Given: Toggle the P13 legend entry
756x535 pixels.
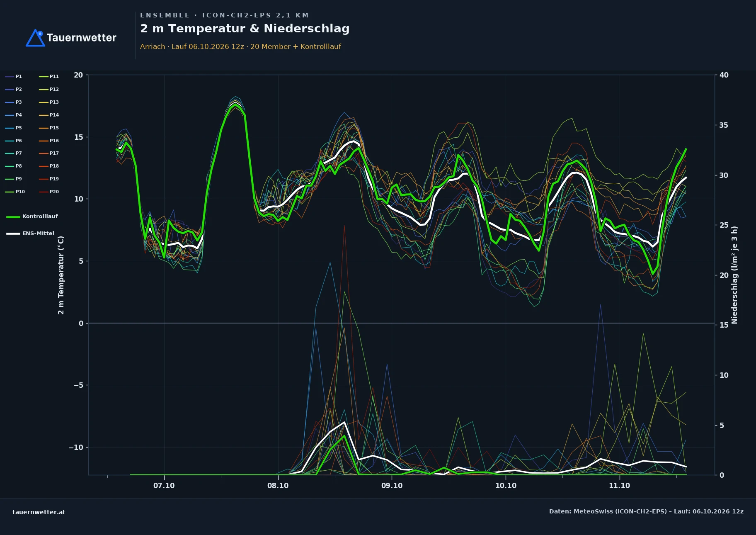Looking at the screenshot, I should 49,102.
